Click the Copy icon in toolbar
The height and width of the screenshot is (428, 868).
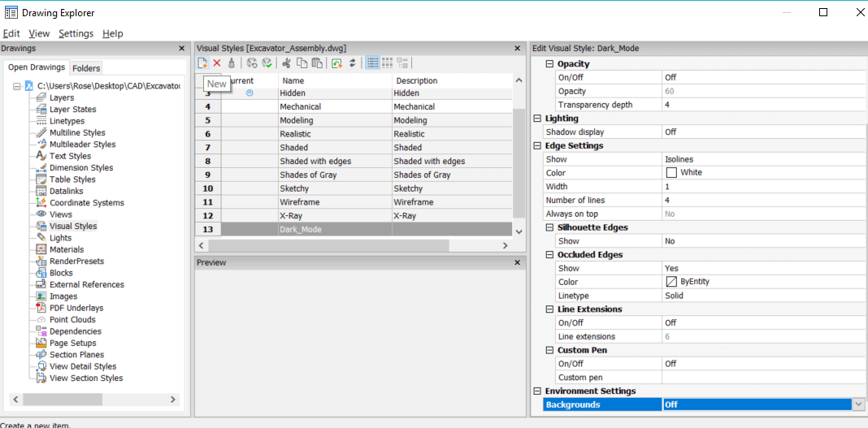(302, 63)
